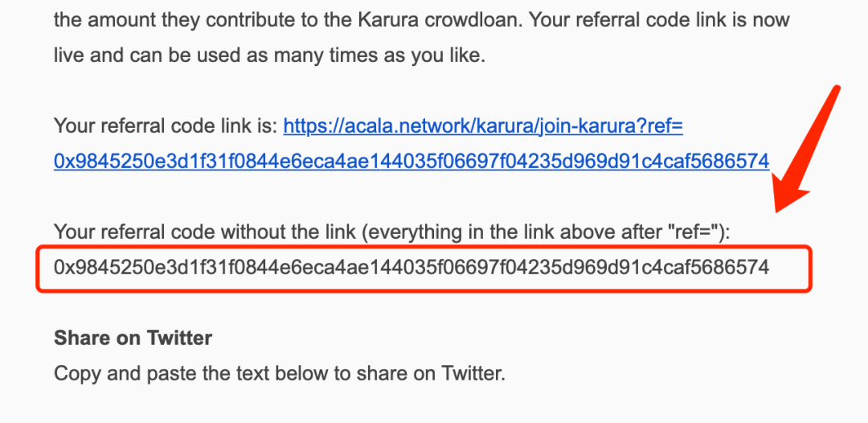868x423 pixels.
Task: Click the hex code part of the blue link
Action: coord(411,162)
